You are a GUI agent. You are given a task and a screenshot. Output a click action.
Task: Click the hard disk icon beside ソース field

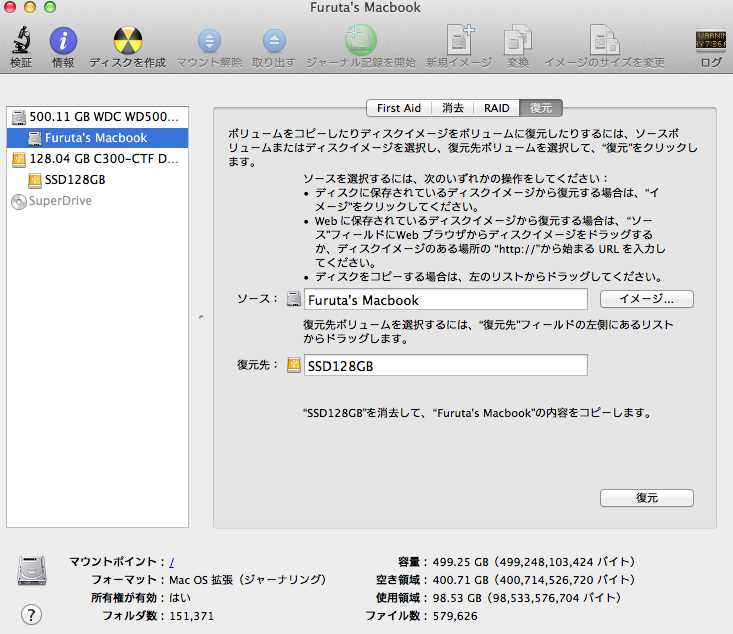click(294, 299)
